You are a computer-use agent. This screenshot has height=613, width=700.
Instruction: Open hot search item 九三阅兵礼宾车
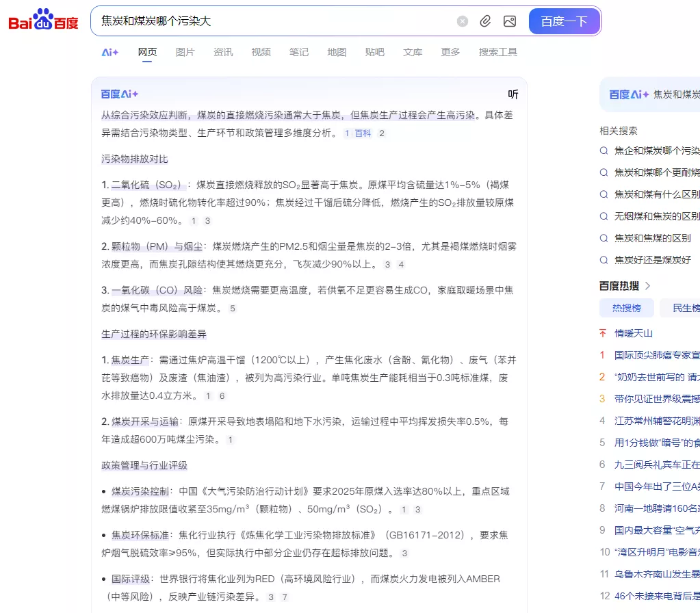[x=657, y=465]
